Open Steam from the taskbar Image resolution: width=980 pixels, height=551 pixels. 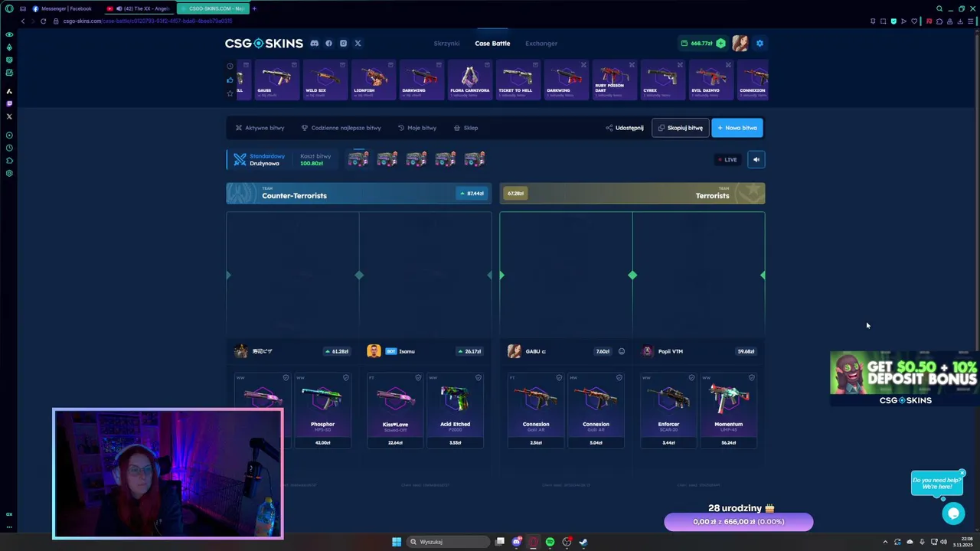(583, 542)
